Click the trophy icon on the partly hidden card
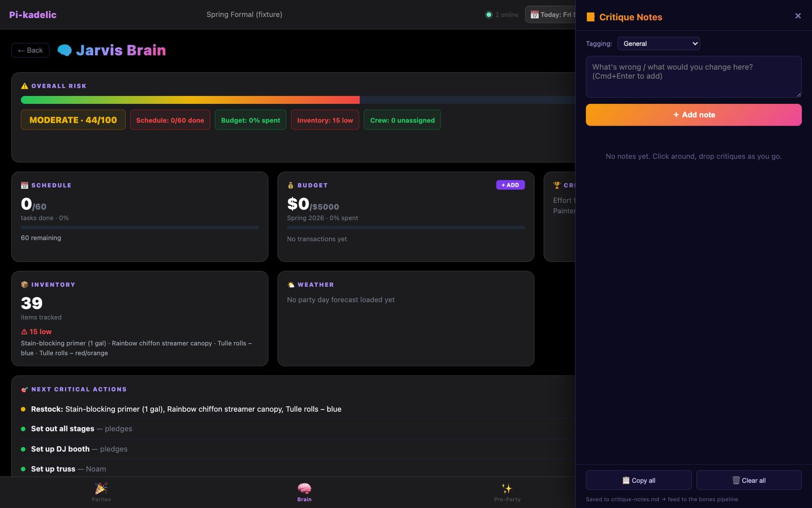The width and height of the screenshot is (812, 508). [x=557, y=185]
